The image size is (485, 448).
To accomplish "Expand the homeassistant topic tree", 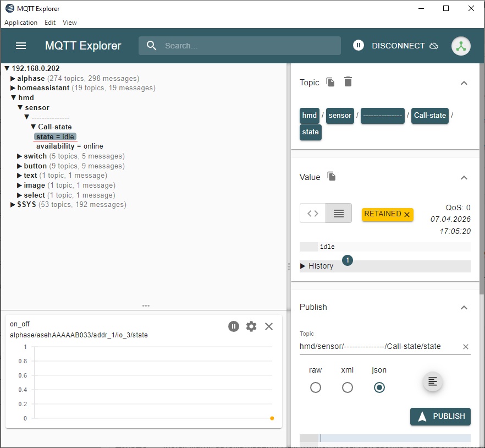I will click(13, 88).
